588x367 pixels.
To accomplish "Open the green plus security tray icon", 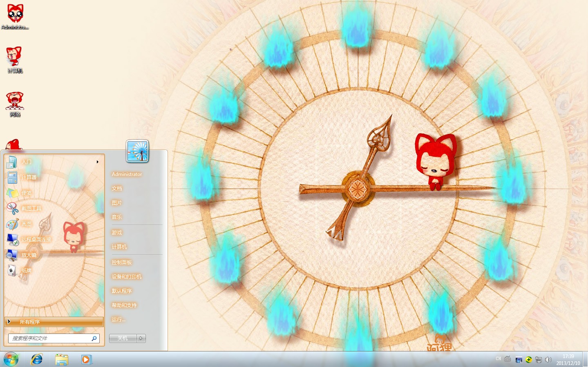I will [529, 360].
